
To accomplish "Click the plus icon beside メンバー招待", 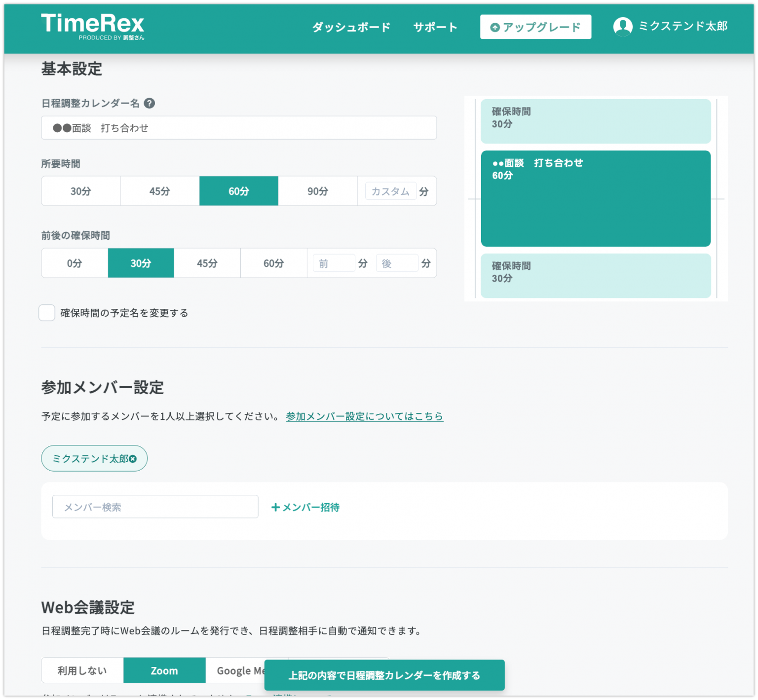I will (x=275, y=507).
